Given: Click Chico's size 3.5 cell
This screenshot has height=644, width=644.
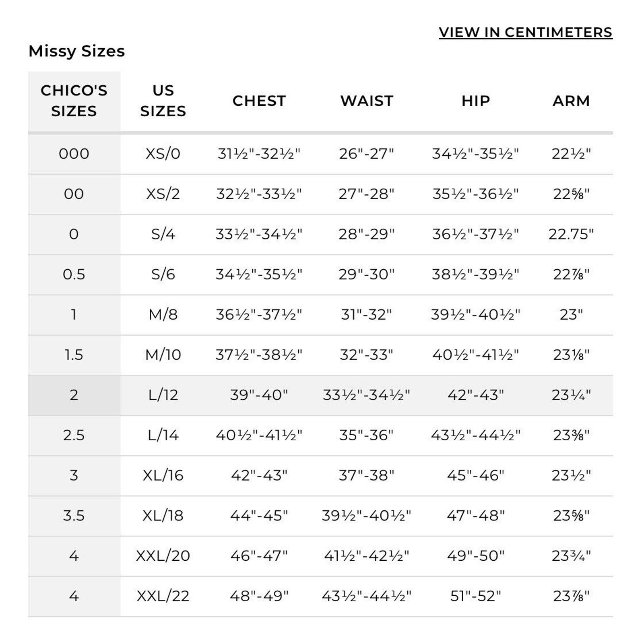Looking at the screenshot, I should point(74,516).
